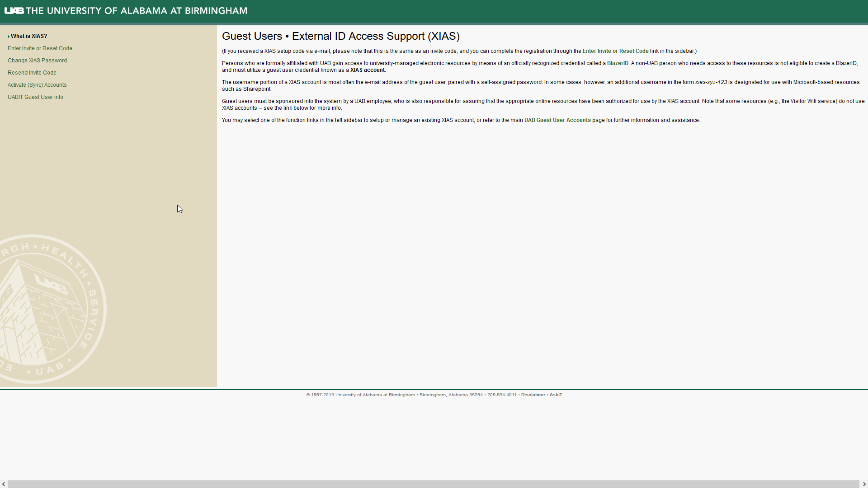Open the What is XIAS? sidebar item
Screen dimensions: 868x488
point(28,36)
